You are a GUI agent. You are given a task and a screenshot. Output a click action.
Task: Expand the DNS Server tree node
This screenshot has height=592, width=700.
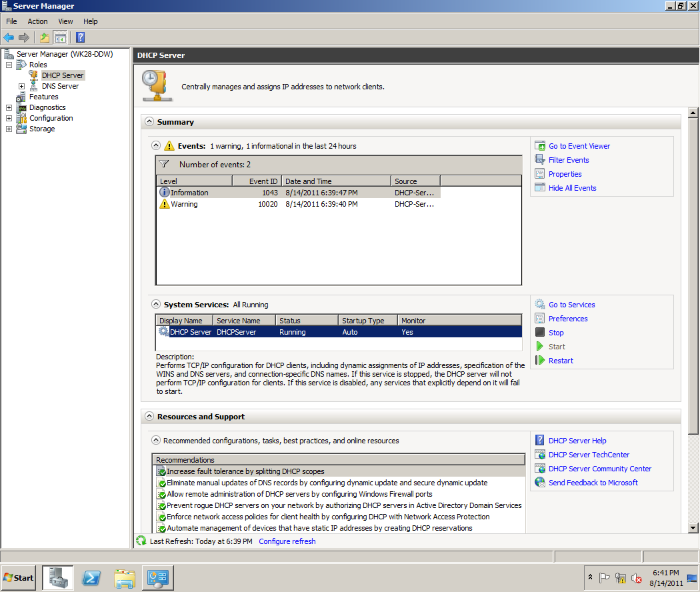click(x=21, y=86)
